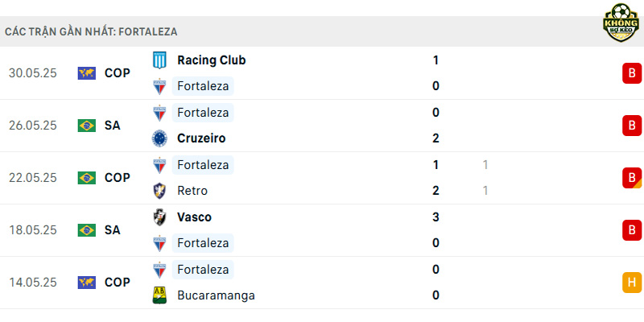Click the Fortaleza crest in the Vasco match

click(x=159, y=243)
